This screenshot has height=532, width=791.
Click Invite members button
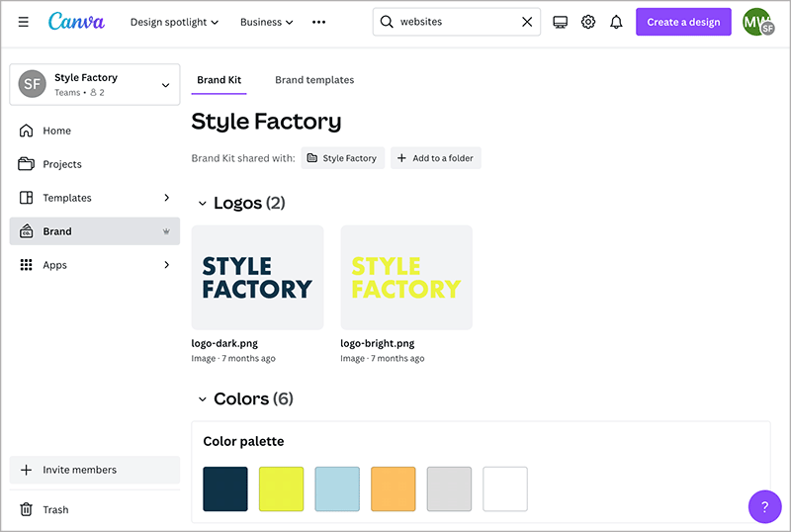click(x=94, y=470)
